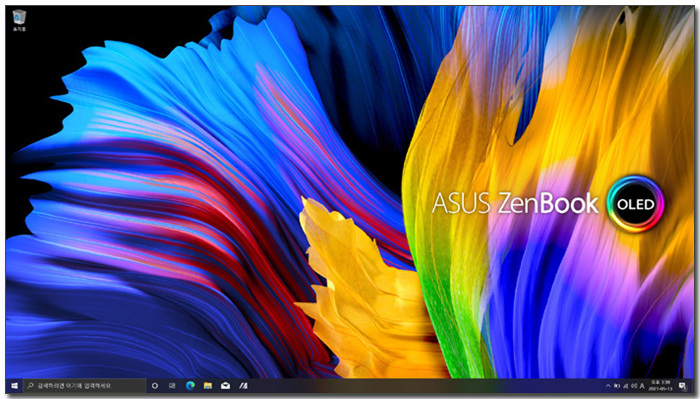Toggle the IME input mode indicator A

(x=642, y=386)
